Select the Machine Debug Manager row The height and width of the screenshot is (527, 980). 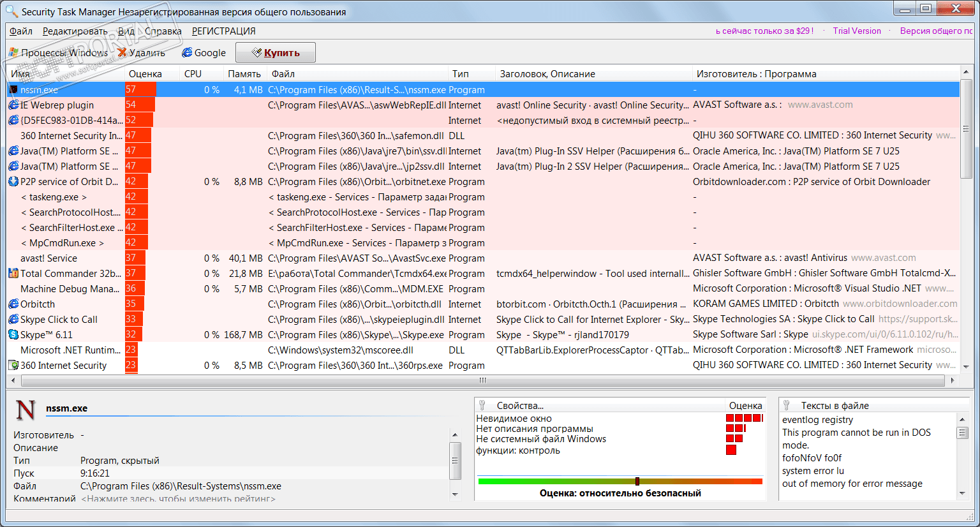click(x=483, y=289)
